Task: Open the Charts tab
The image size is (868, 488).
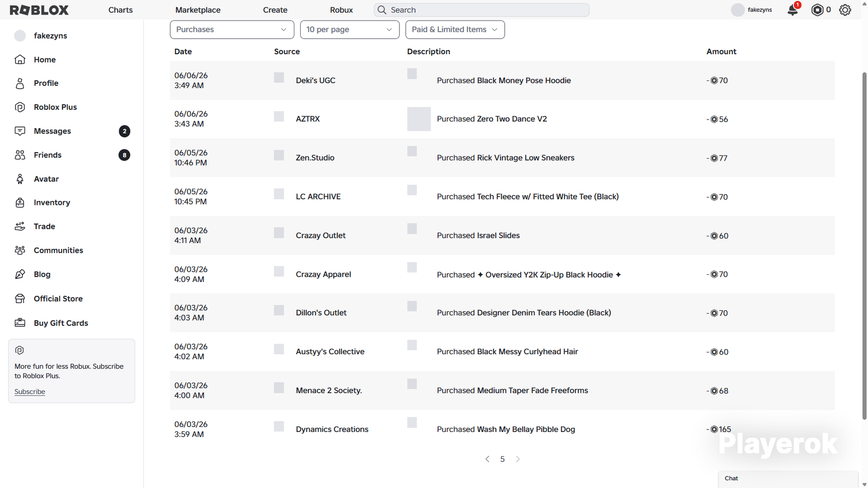Action: pyautogui.click(x=121, y=10)
